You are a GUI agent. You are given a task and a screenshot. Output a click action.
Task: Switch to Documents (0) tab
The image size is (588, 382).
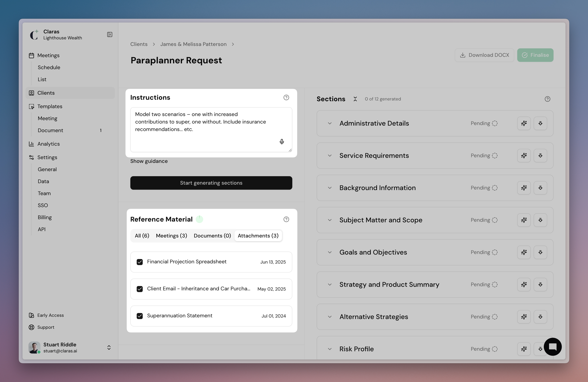(212, 236)
